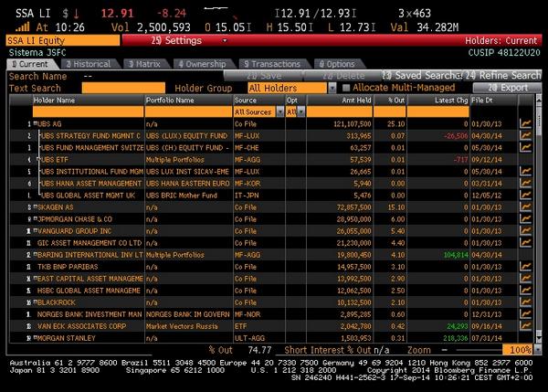Open chart icon for EAST CAPITAL ASSET row
This screenshot has width=548, height=392.
pyautogui.click(x=525, y=278)
